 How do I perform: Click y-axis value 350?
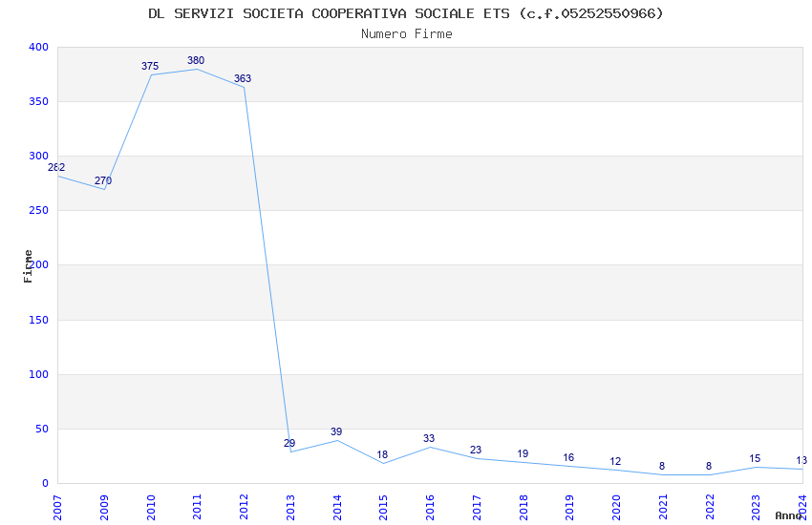[38, 101]
